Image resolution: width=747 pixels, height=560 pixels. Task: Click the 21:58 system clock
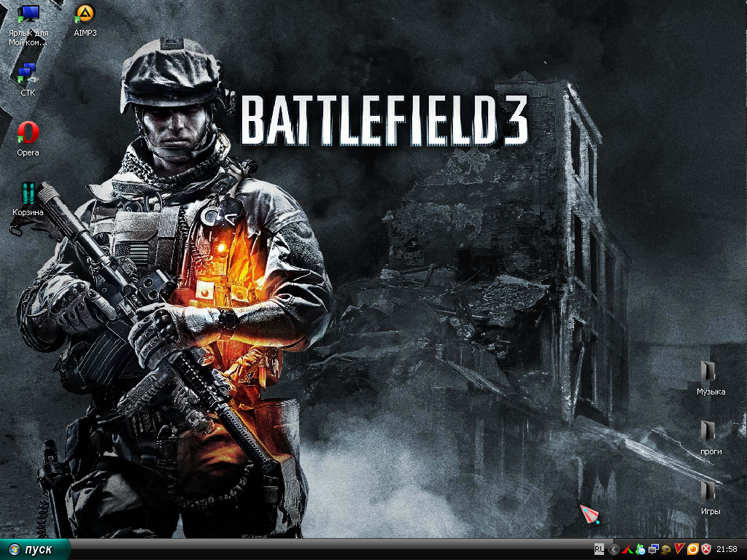click(x=727, y=550)
